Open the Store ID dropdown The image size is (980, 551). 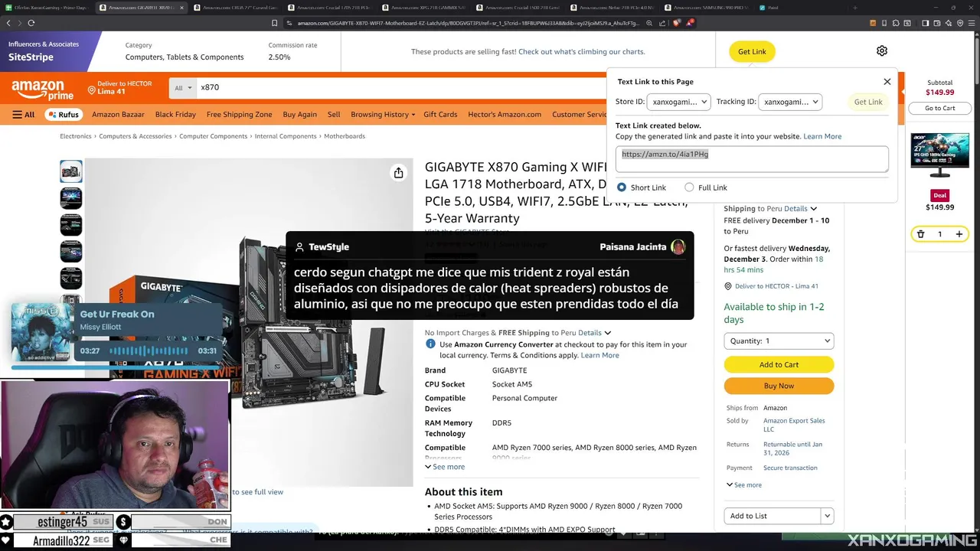tap(679, 102)
